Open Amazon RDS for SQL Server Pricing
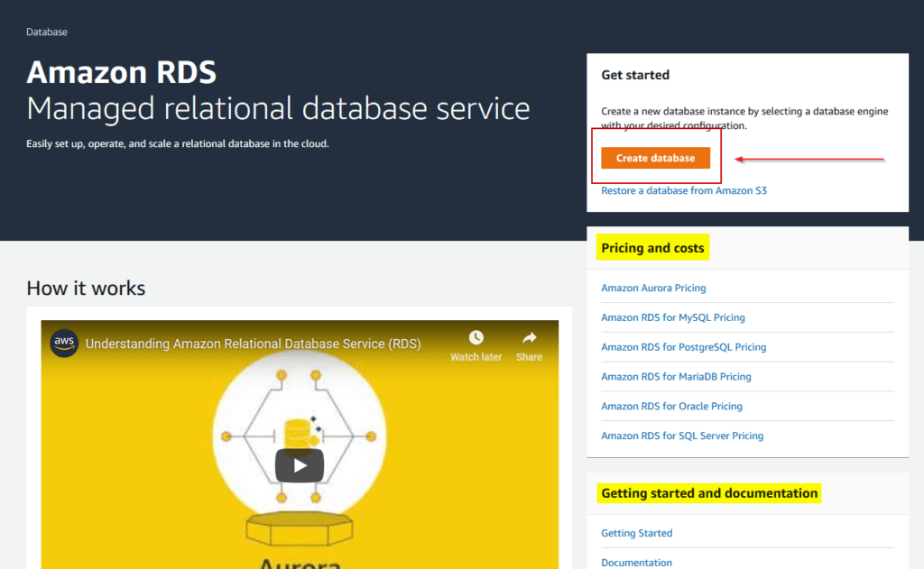This screenshot has height=569, width=924. tap(682, 436)
